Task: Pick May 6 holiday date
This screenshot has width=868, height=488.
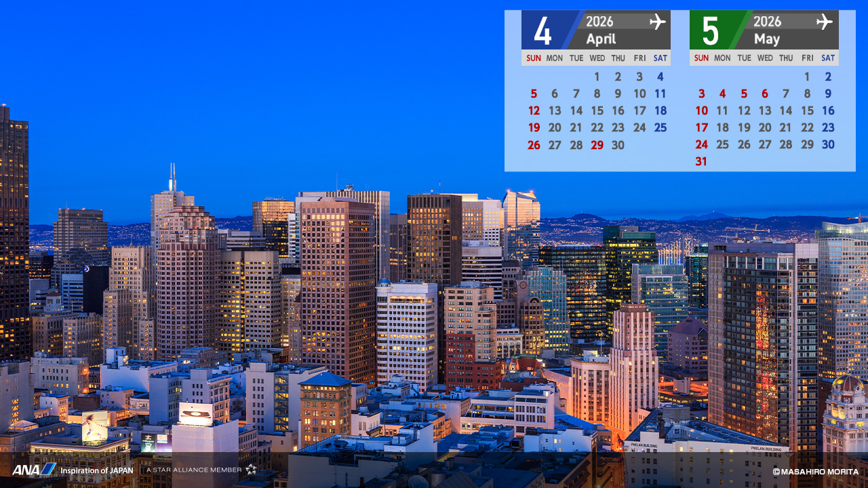Action: (764, 94)
